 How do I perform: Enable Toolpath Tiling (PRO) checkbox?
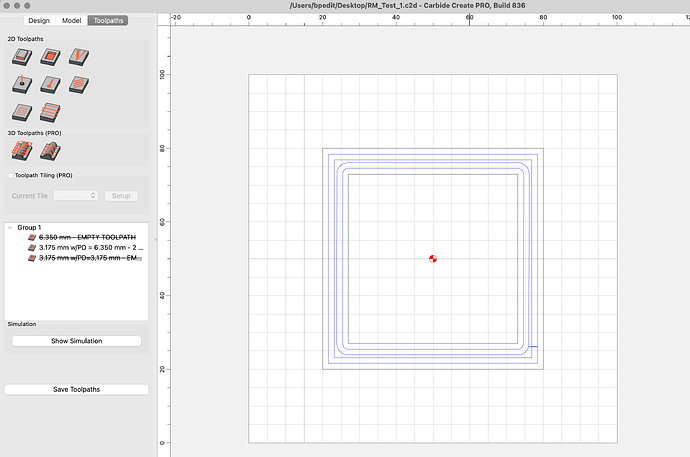point(11,175)
